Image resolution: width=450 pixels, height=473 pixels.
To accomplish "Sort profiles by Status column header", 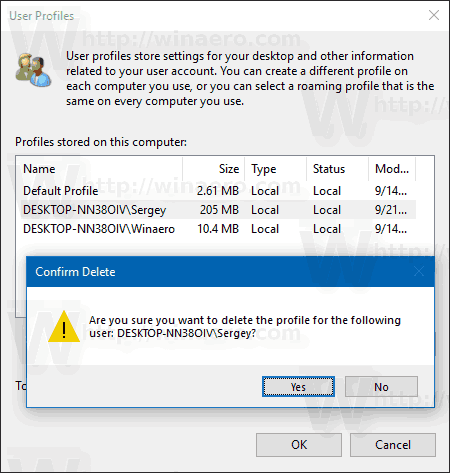I will 337,169.
